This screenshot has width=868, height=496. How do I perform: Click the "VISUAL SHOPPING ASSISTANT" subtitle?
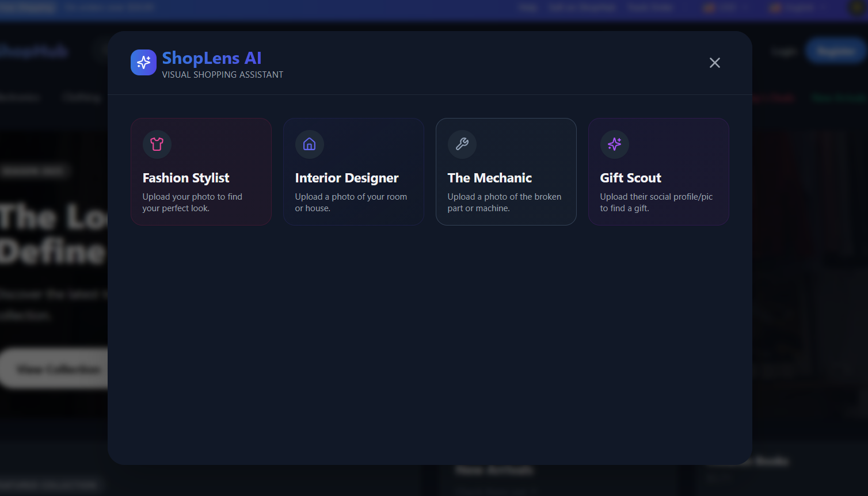point(223,75)
